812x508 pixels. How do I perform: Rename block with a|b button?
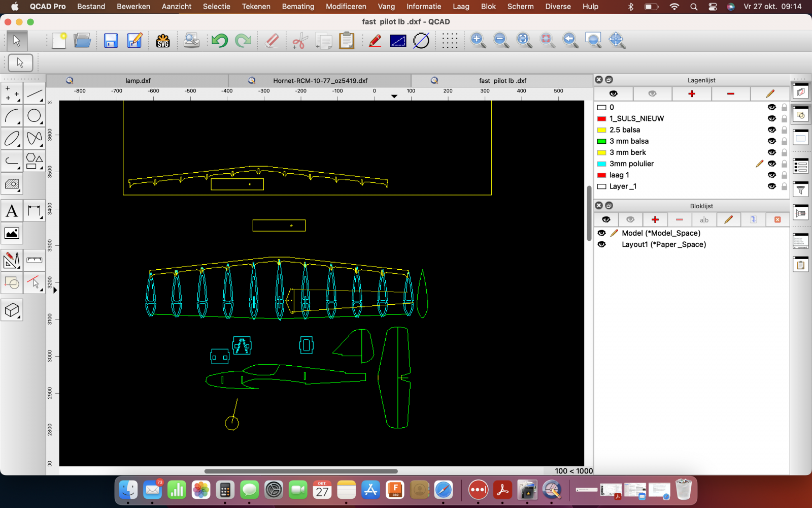pyautogui.click(x=704, y=219)
